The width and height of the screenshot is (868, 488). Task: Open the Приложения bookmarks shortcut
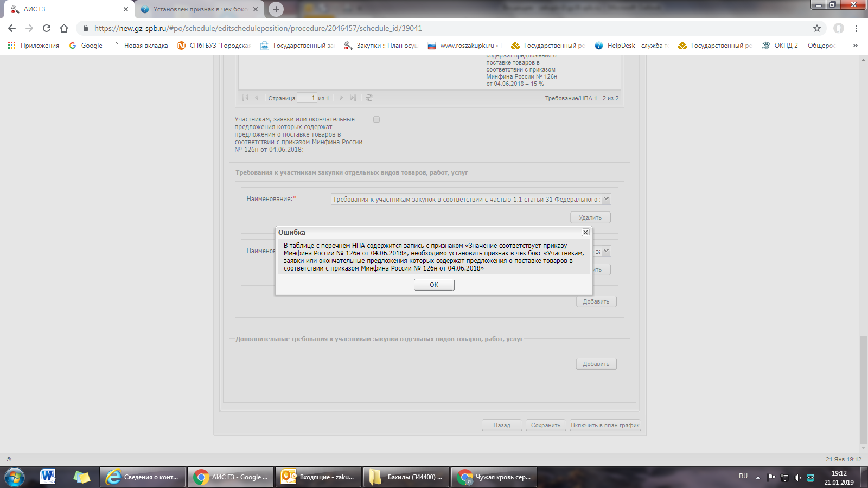coord(34,46)
